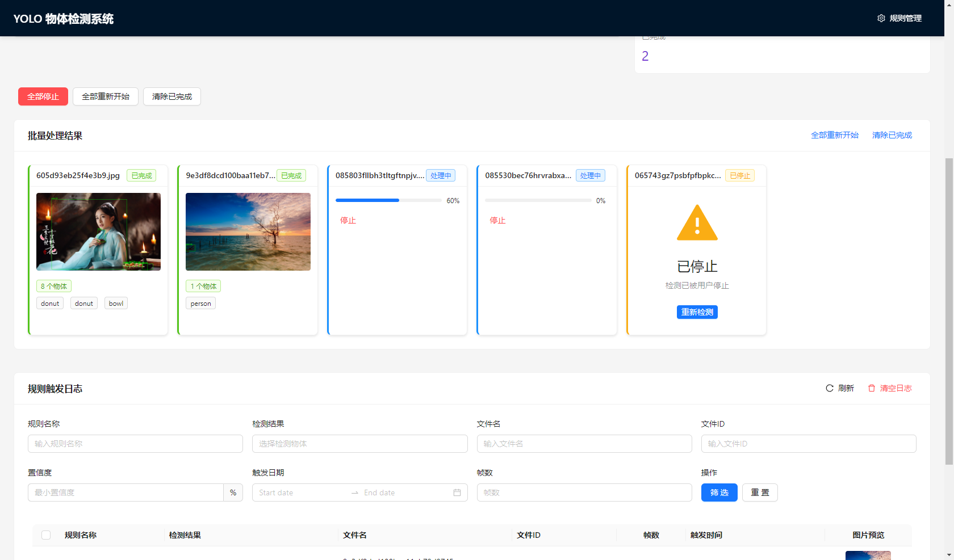Click the Start date field

pyautogui.click(x=301, y=492)
